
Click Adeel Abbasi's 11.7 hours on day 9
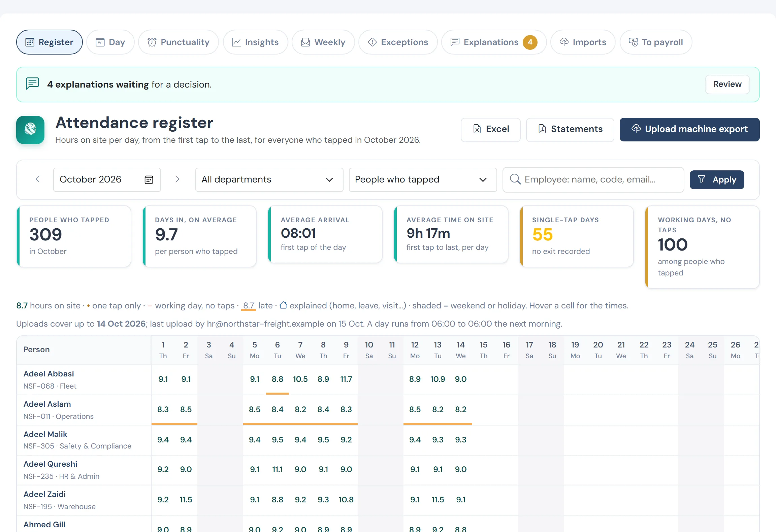point(346,379)
